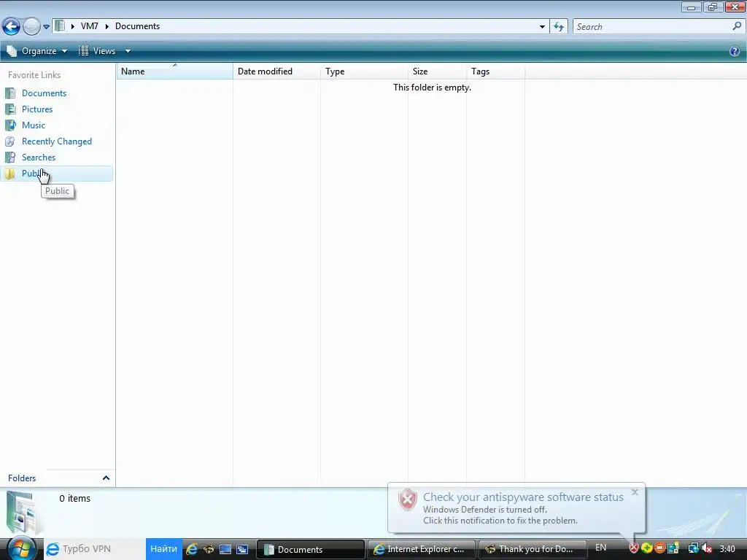Image resolution: width=747 pixels, height=560 pixels.
Task: Click the red security shield tray icon
Action: (634, 548)
